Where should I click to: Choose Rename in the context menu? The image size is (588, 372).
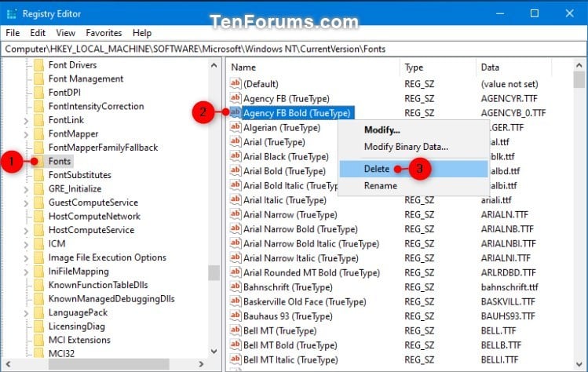coord(413,186)
